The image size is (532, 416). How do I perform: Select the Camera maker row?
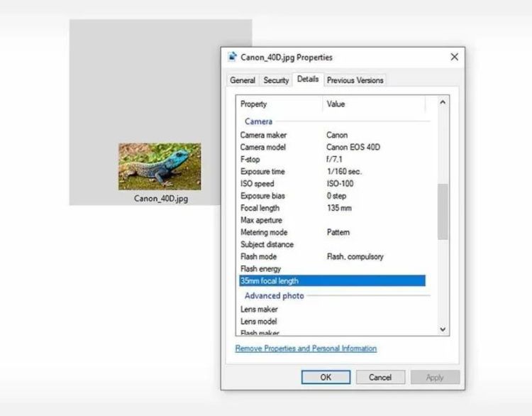pos(332,135)
